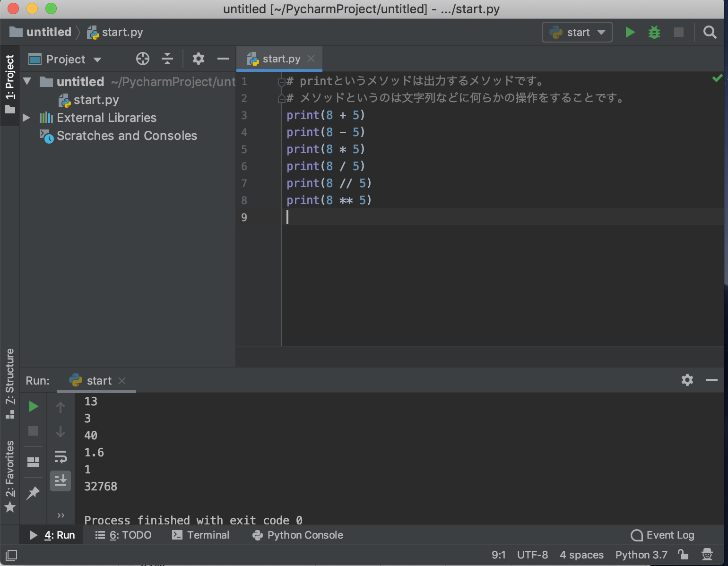Image resolution: width=728 pixels, height=566 pixels.
Task: Open the 6: TODO tool window
Action: 124,535
